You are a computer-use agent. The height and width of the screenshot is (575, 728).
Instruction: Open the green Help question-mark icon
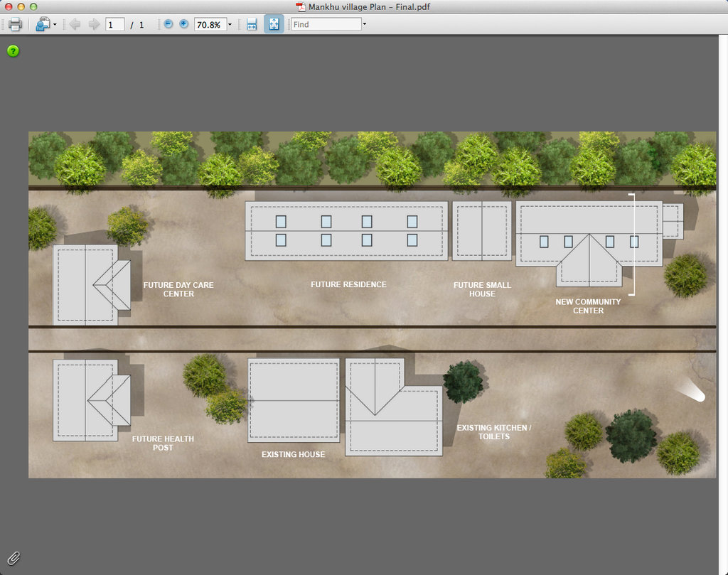point(13,51)
